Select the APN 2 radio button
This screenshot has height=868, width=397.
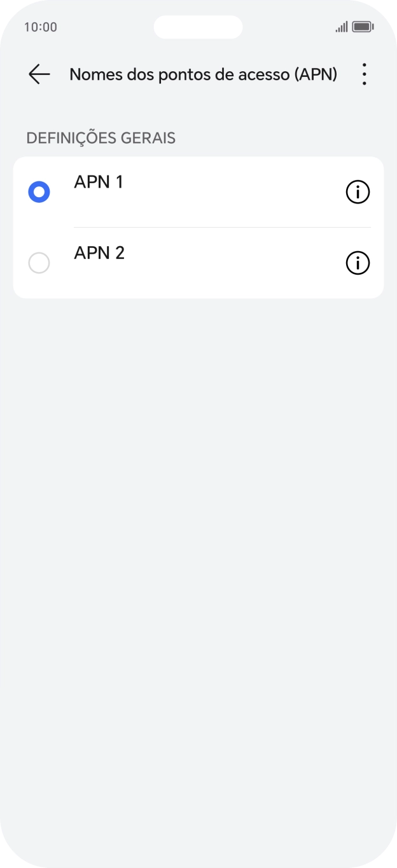(39, 263)
